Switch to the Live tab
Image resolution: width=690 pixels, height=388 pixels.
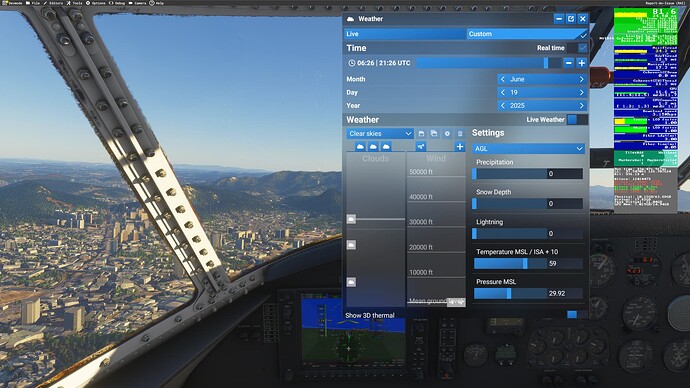(x=405, y=34)
